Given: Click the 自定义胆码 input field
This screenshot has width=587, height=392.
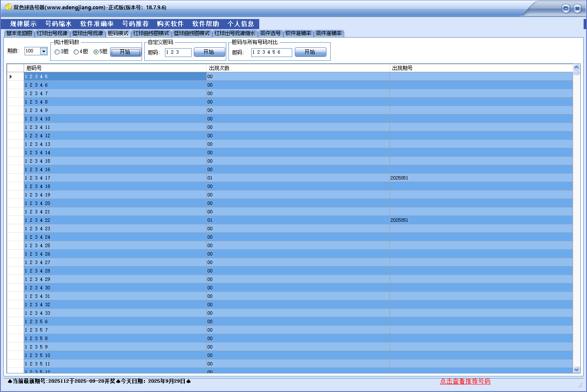Looking at the screenshot, I should coord(178,52).
